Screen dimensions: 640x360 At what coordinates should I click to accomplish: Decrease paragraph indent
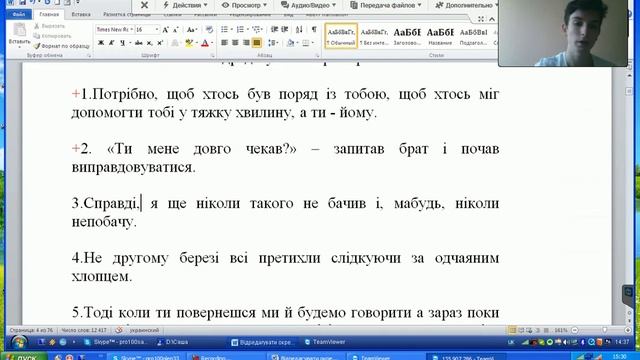(274, 29)
